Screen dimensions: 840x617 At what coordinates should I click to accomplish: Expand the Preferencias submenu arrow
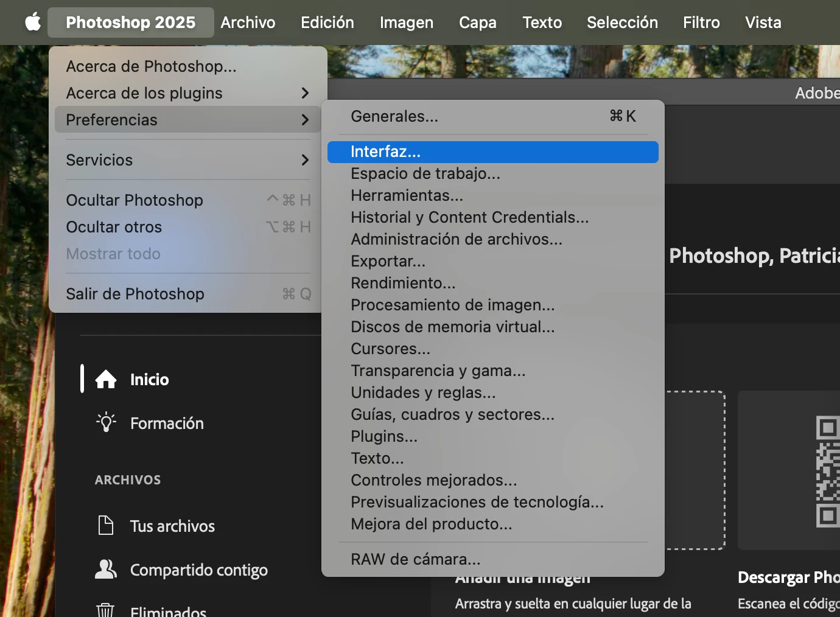[305, 120]
